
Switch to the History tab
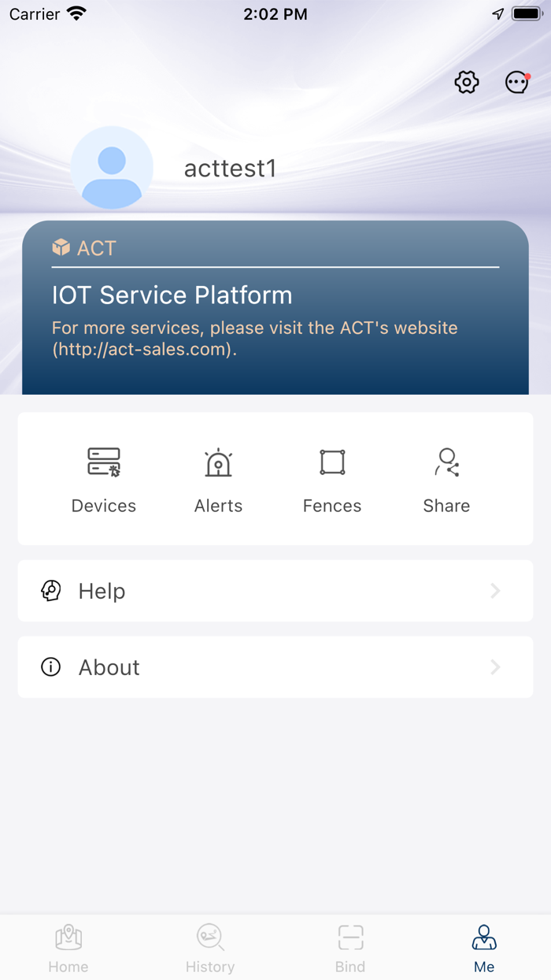coord(209,946)
